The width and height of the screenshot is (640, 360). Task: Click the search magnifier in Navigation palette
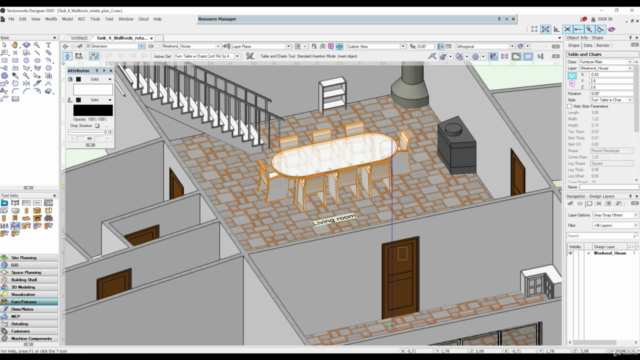[x=635, y=236]
